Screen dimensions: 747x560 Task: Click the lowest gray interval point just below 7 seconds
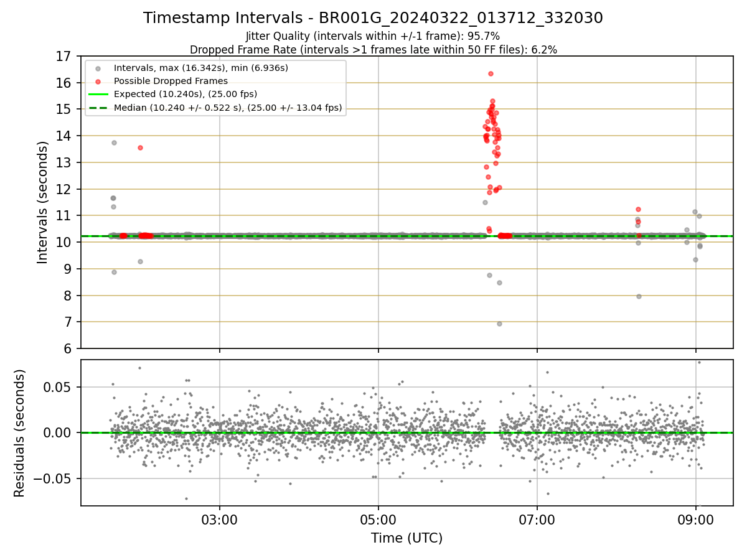(x=499, y=324)
